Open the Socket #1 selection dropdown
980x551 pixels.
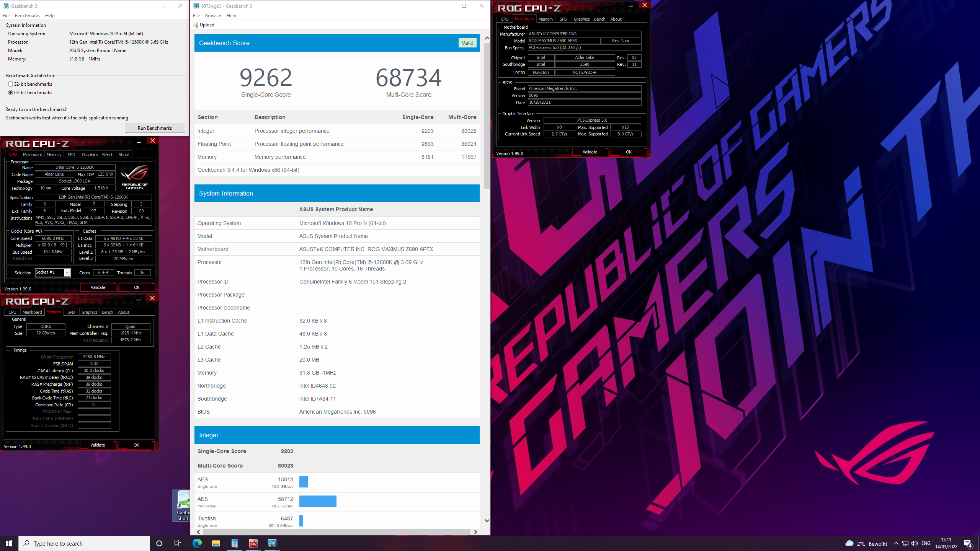pyautogui.click(x=67, y=273)
